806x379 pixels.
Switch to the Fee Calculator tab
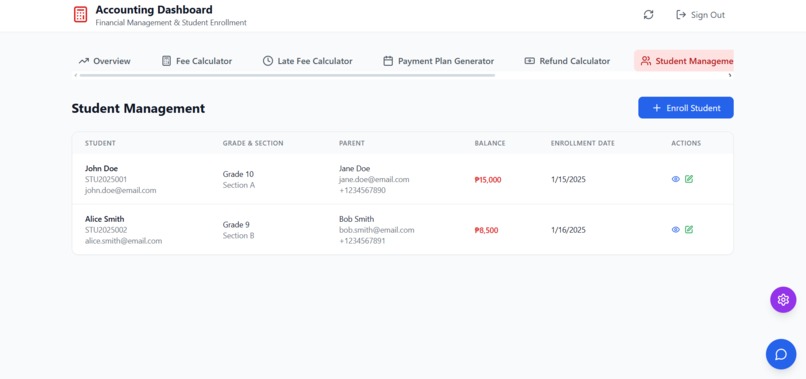click(197, 61)
